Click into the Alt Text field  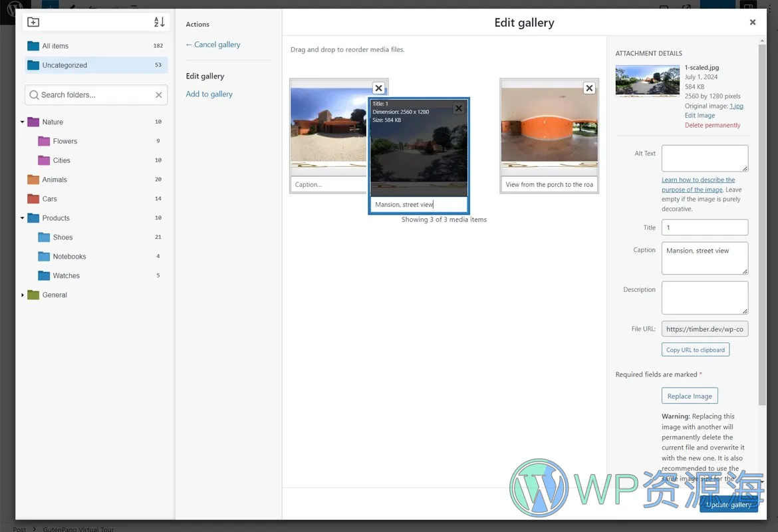(704, 158)
